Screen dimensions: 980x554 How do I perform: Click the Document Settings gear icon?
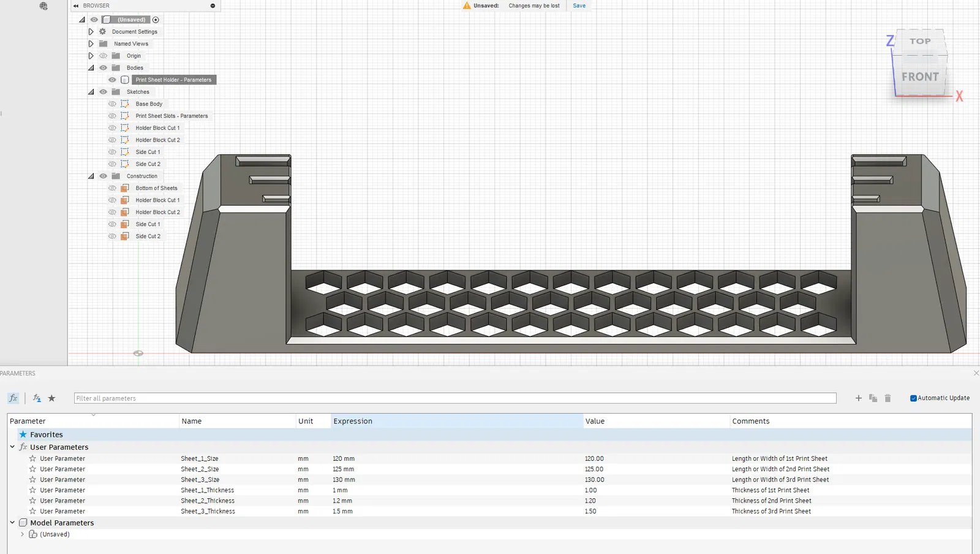[x=103, y=32]
